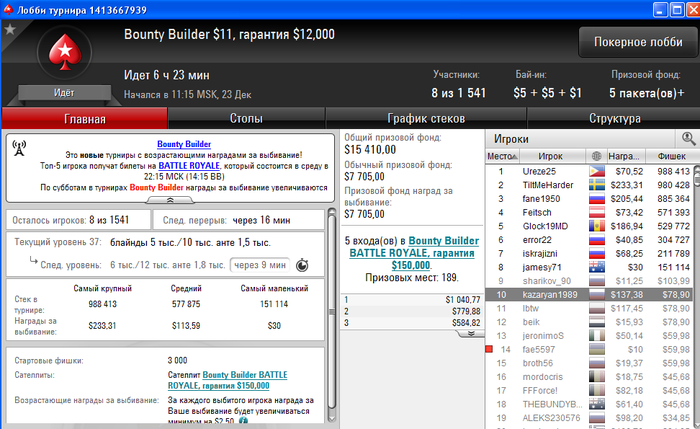Open the Столы tab
Screen dimensions: 700x429
[x=246, y=118]
